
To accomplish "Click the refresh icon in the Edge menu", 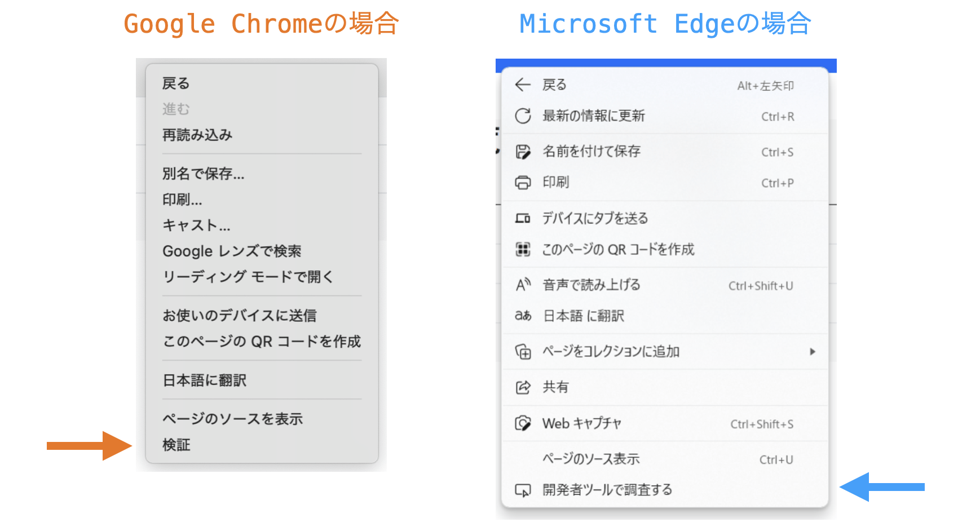I will click(523, 116).
